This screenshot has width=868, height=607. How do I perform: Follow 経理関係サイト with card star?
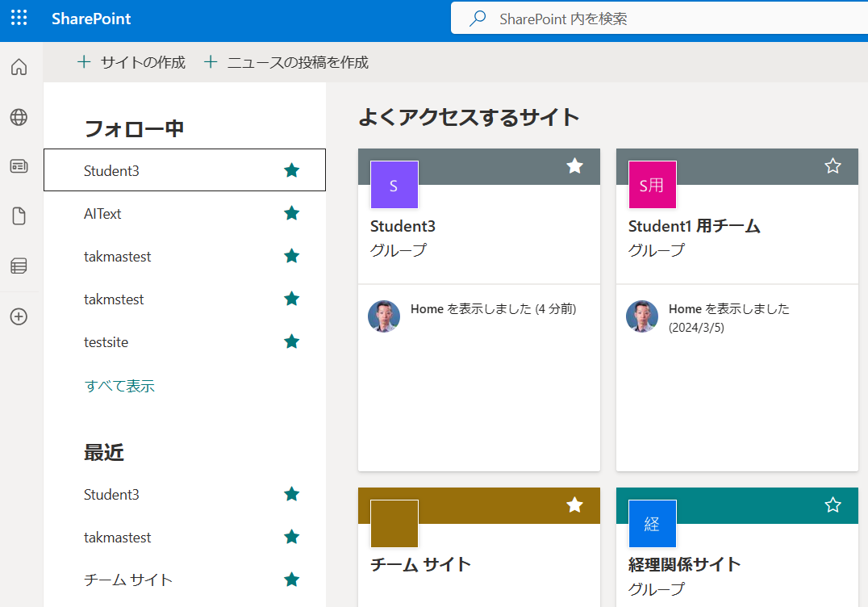point(833,504)
